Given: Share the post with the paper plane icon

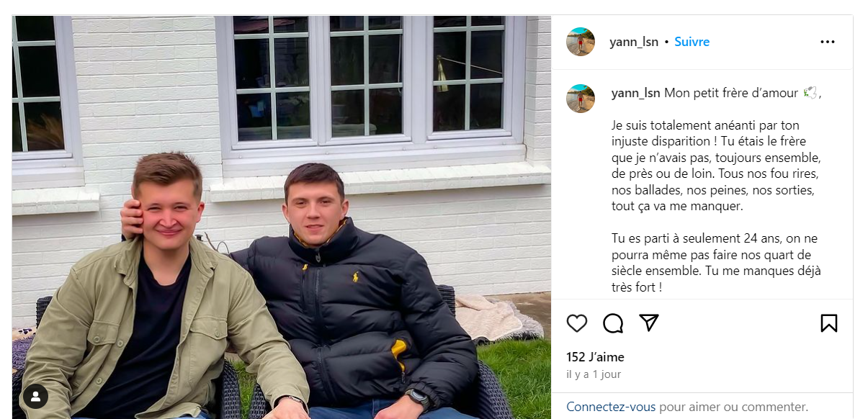Looking at the screenshot, I should (x=649, y=323).
